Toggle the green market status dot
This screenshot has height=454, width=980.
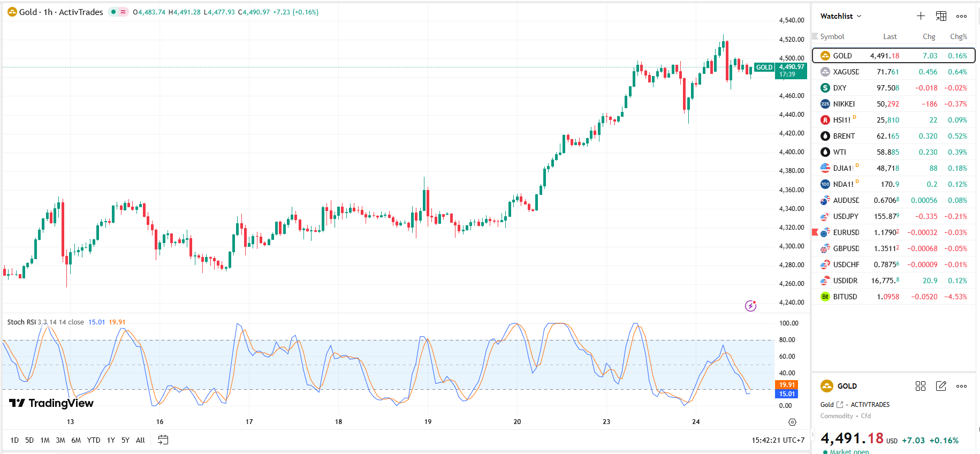pos(113,12)
